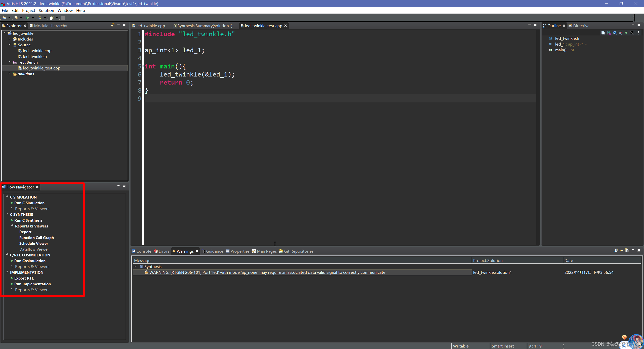The image size is (644, 349).
Task: Click the sync icon in Explorer panel
Action: pyautogui.click(x=112, y=25)
